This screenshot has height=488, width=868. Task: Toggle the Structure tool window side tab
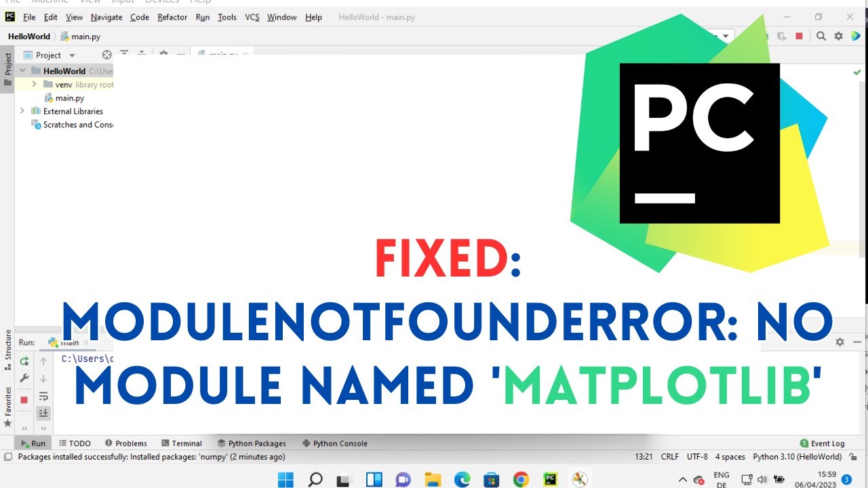click(x=8, y=350)
